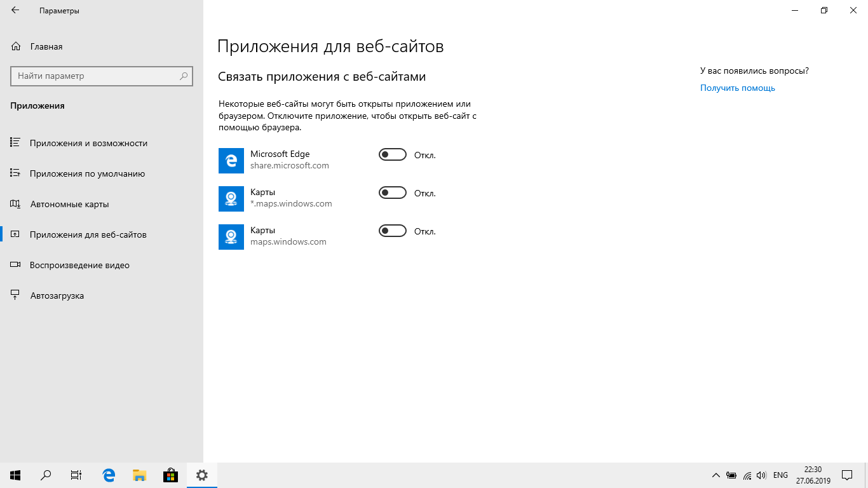Select Воспроизведение видео in sidebar

pyautogui.click(x=79, y=265)
